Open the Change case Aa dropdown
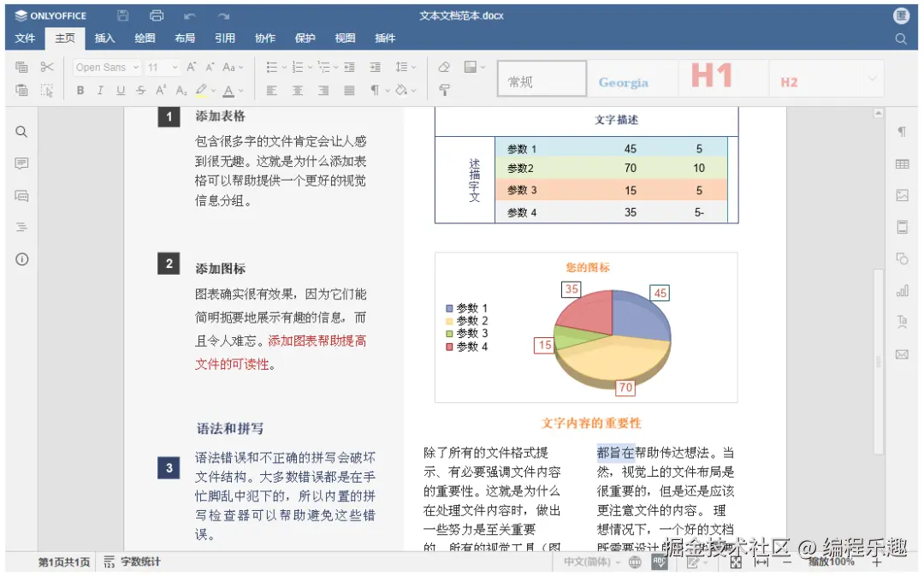Screen dimensions: 924x576 tap(233, 68)
